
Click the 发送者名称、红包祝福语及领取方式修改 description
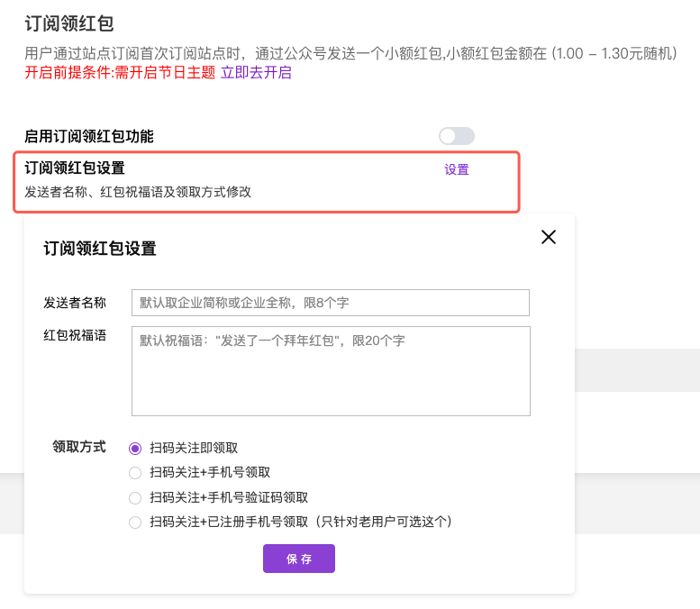(138, 192)
